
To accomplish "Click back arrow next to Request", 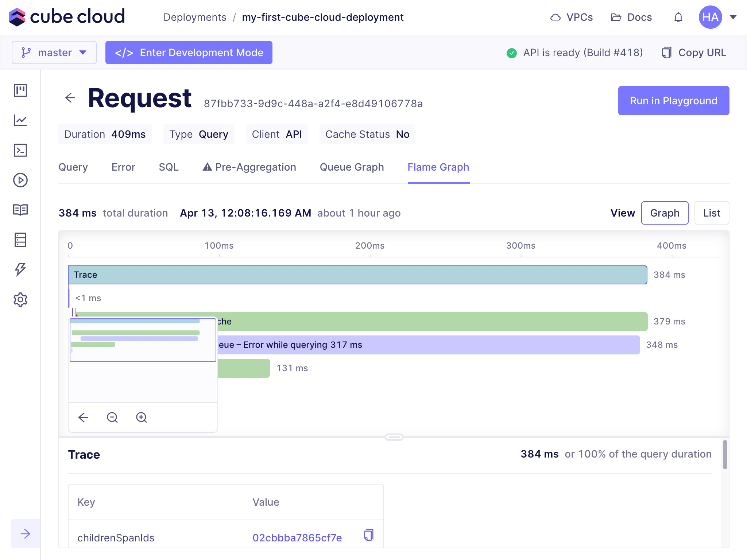I will tap(70, 98).
